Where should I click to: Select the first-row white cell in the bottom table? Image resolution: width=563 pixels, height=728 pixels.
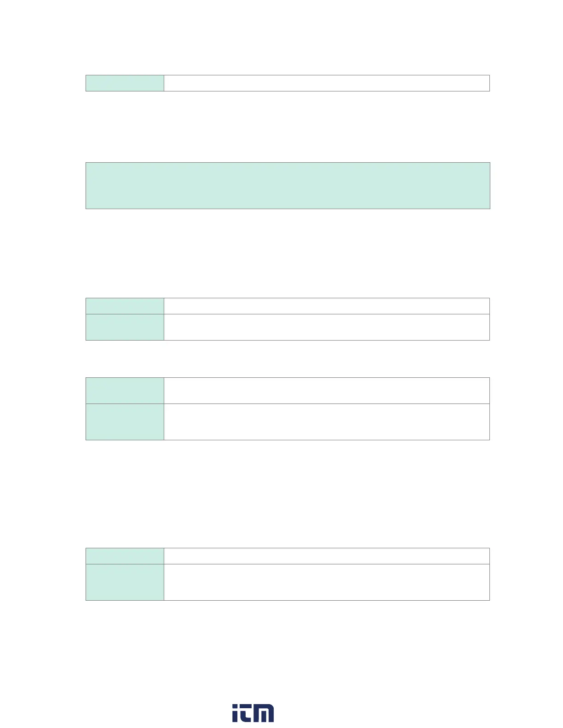[327, 556]
